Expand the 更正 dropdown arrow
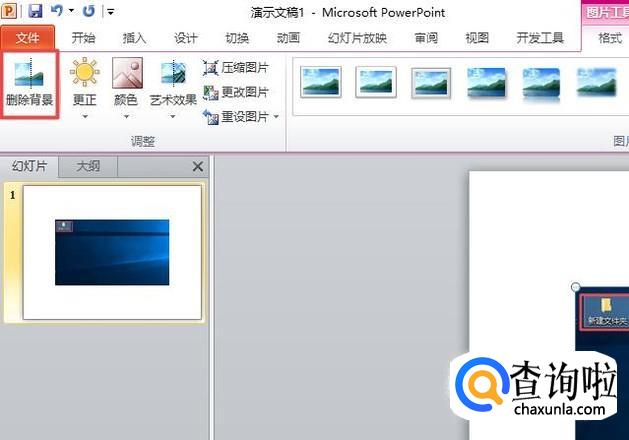 click(85, 117)
